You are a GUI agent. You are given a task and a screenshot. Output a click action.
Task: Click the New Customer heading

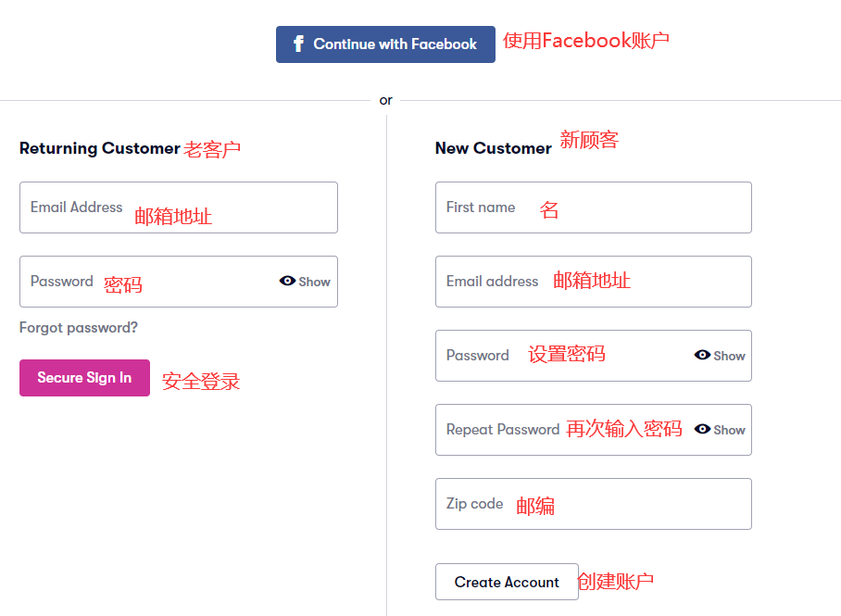pos(493,148)
